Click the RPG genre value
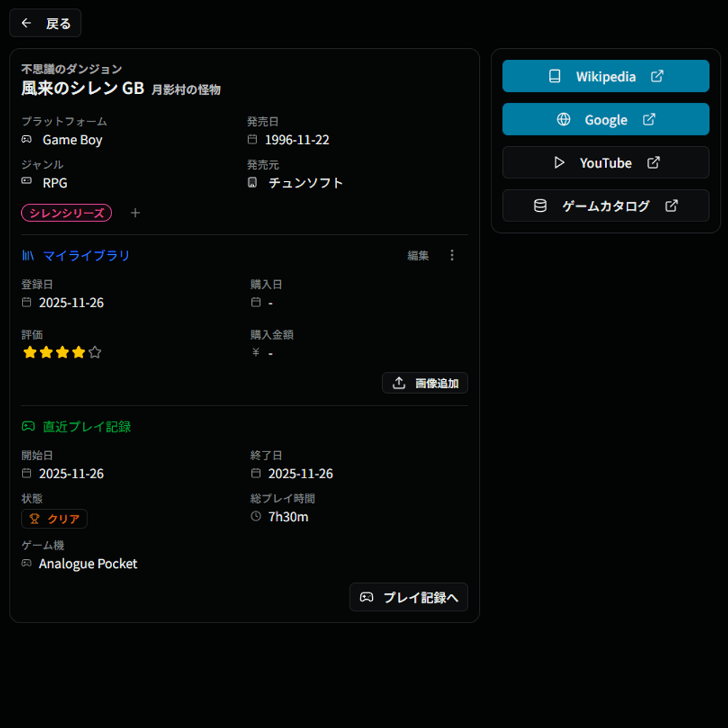Image resolution: width=728 pixels, height=728 pixels. coord(55,183)
